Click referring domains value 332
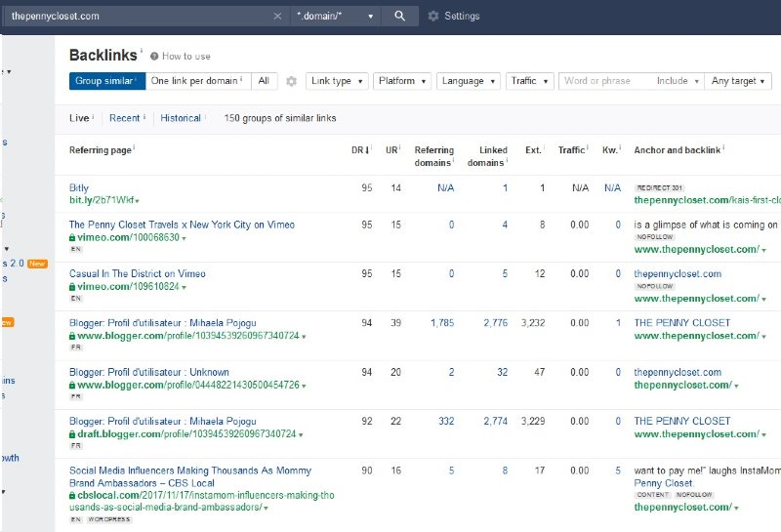 pyautogui.click(x=446, y=421)
